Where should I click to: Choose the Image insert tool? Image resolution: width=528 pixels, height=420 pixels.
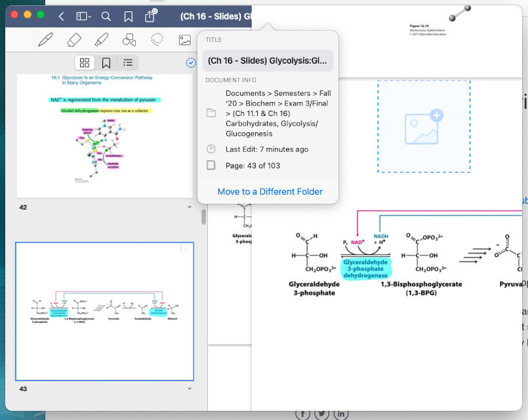185,40
